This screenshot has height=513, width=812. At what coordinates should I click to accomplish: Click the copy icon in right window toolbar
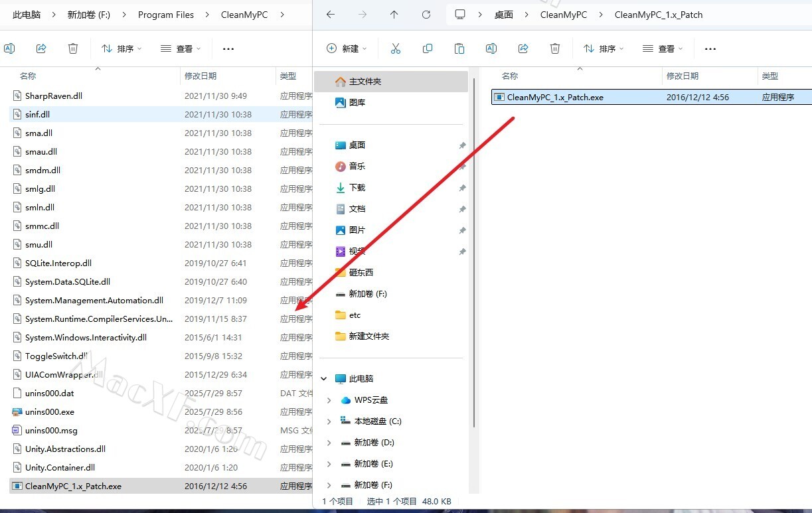point(428,48)
